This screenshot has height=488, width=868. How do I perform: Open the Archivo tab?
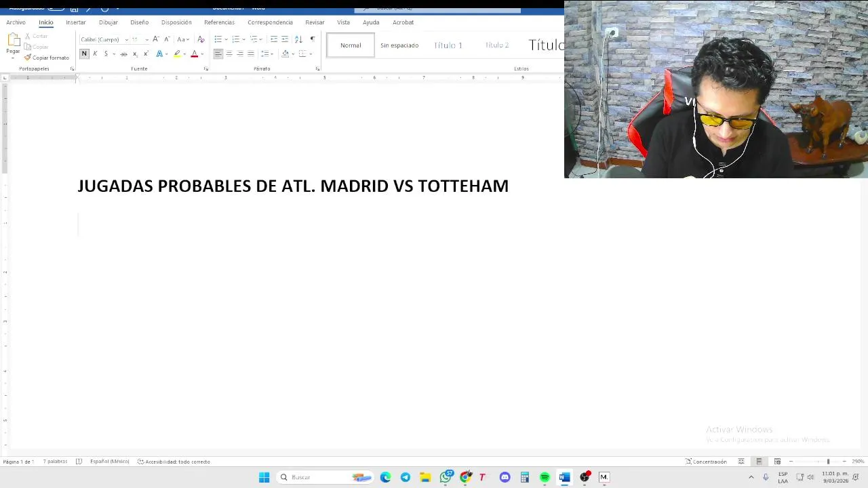16,22
